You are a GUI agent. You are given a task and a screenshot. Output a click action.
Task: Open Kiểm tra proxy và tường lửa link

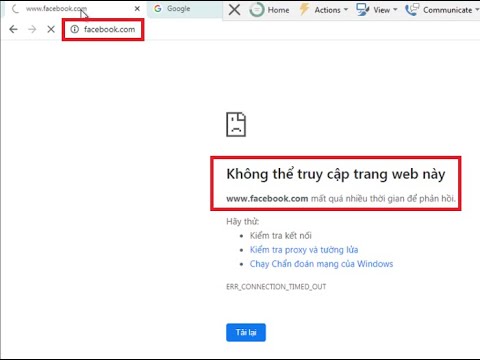[x=304, y=250]
